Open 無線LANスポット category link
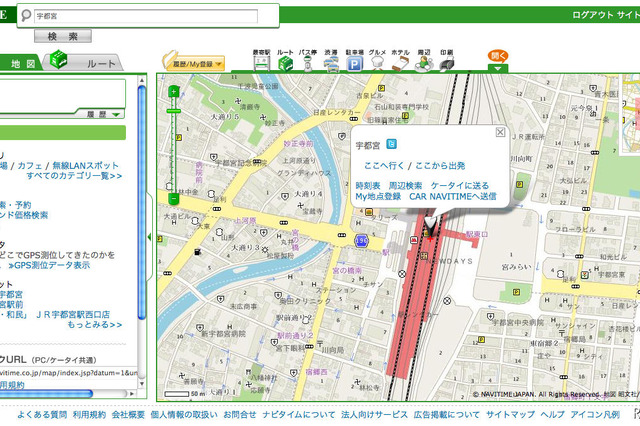The width and height of the screenshot is (640, 426). (x=85, y=166)
